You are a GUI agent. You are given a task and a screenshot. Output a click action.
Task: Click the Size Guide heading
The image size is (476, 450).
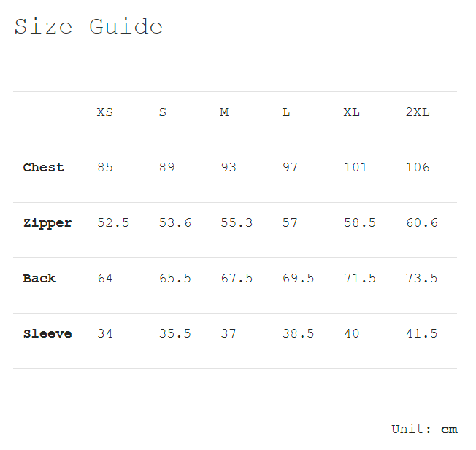tap(88, 27)
